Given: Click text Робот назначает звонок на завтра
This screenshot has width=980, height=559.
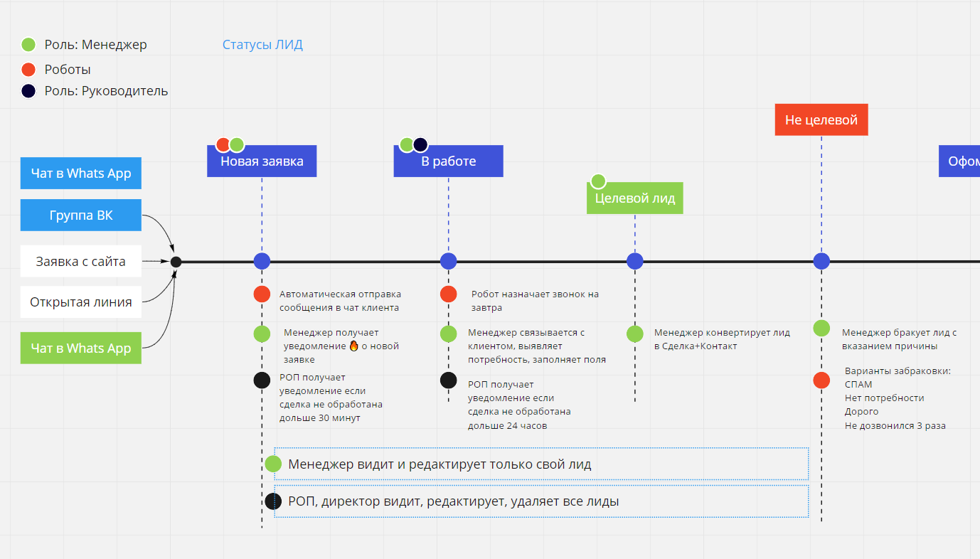Looking at the screenshot, I should (535, 301).
